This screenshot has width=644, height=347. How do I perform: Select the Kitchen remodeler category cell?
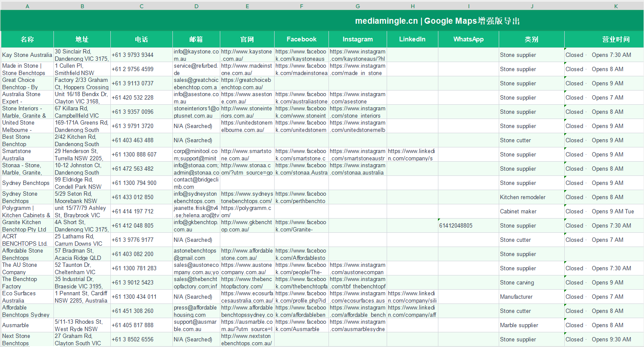pos(531,197)
